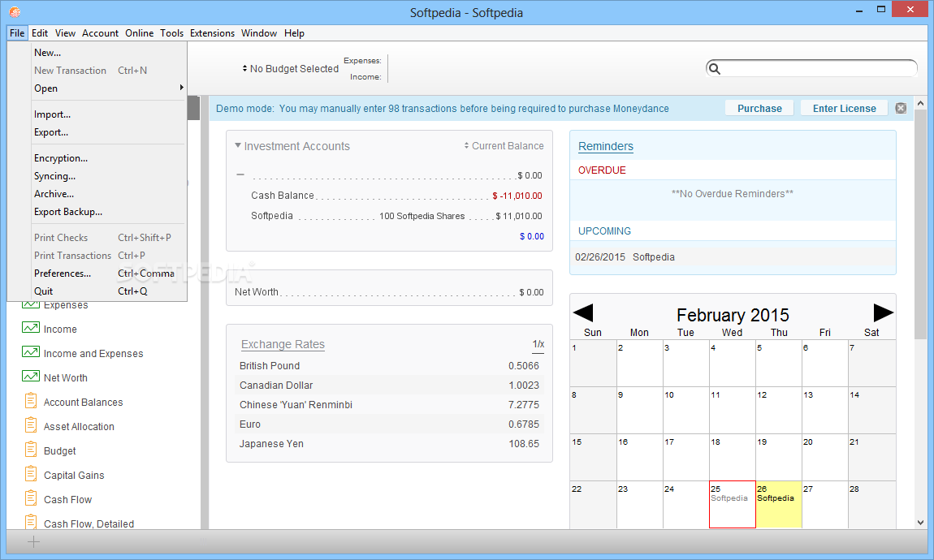
Task: Open the Reminders link
Action: point(606,146)
